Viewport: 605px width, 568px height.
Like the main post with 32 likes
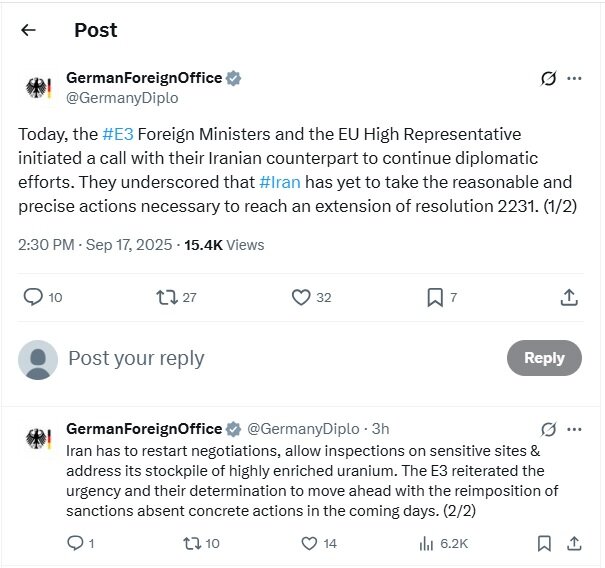point(301,297)
